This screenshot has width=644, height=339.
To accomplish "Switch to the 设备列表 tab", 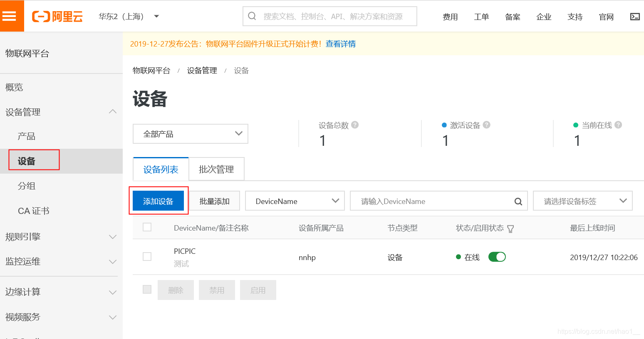I will [161, 169].
